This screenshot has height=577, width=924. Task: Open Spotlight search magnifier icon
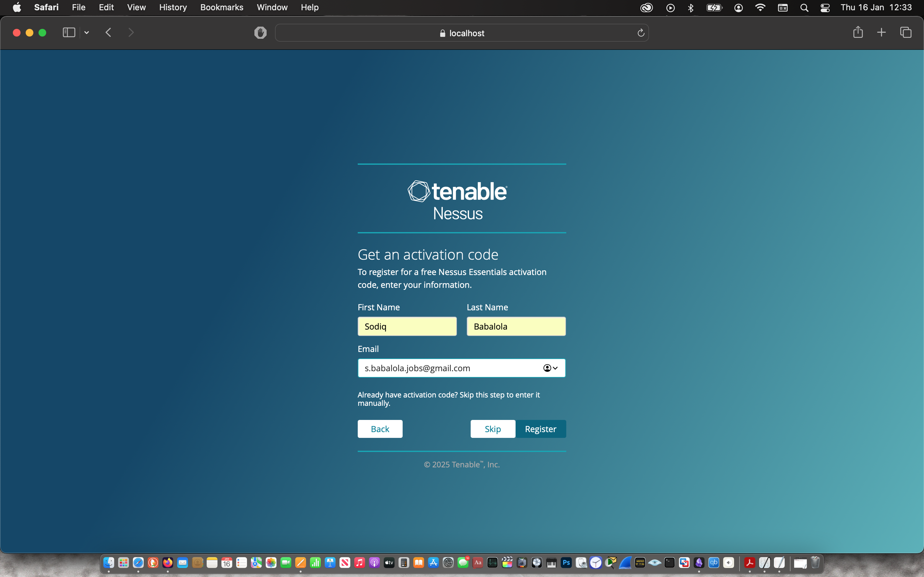click(x=804, y=8)
